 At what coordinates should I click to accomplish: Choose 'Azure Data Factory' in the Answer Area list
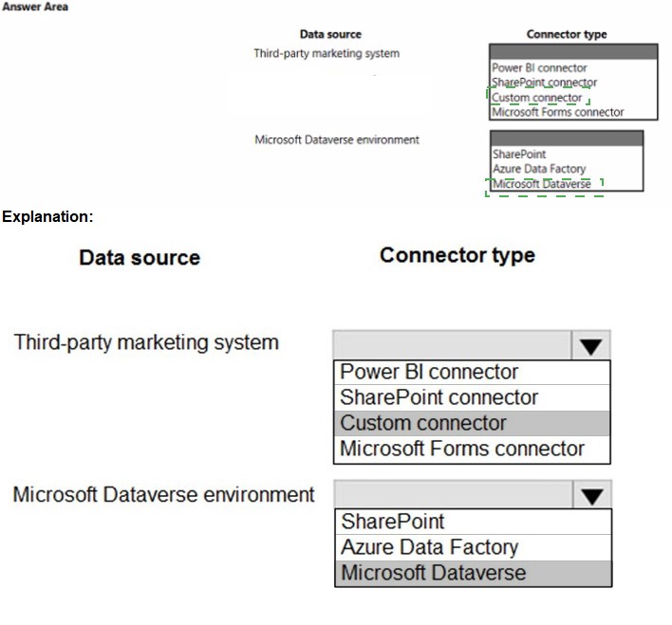click(539, 169)
